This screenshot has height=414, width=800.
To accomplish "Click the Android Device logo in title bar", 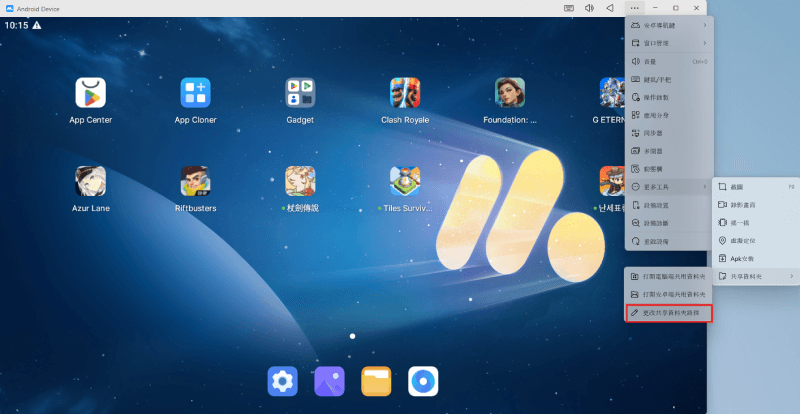I will [9, 8].
